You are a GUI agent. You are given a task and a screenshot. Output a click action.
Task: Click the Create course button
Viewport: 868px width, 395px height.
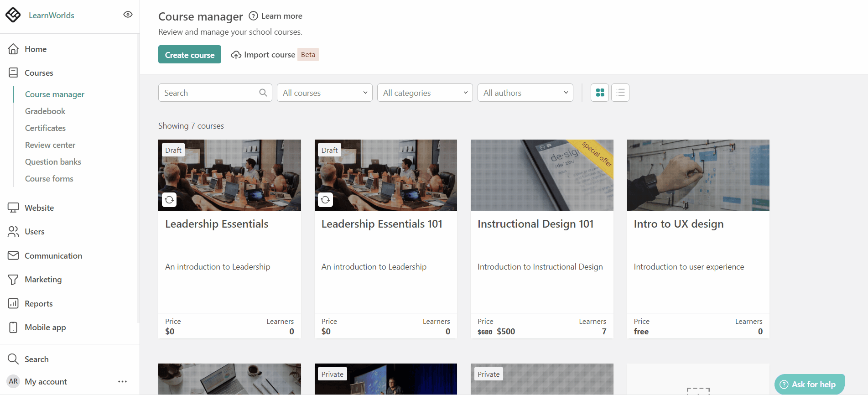tap(190, 54)
